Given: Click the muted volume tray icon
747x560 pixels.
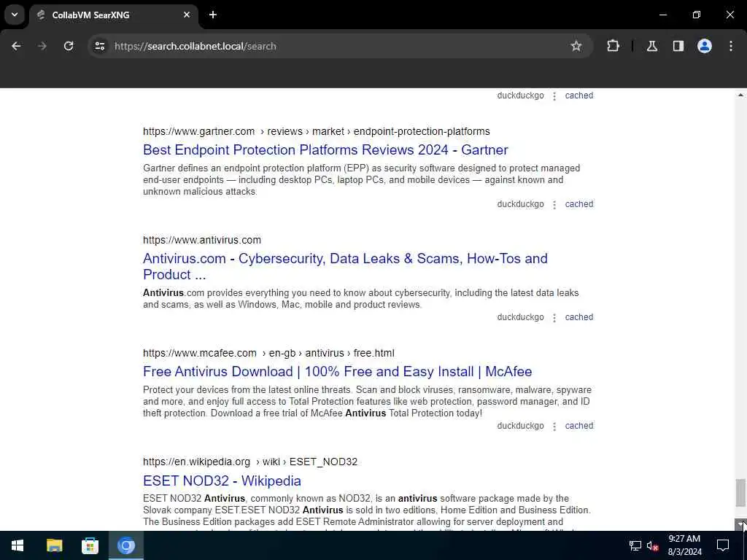Looking at the screenshot, I should tap(653, 545).
